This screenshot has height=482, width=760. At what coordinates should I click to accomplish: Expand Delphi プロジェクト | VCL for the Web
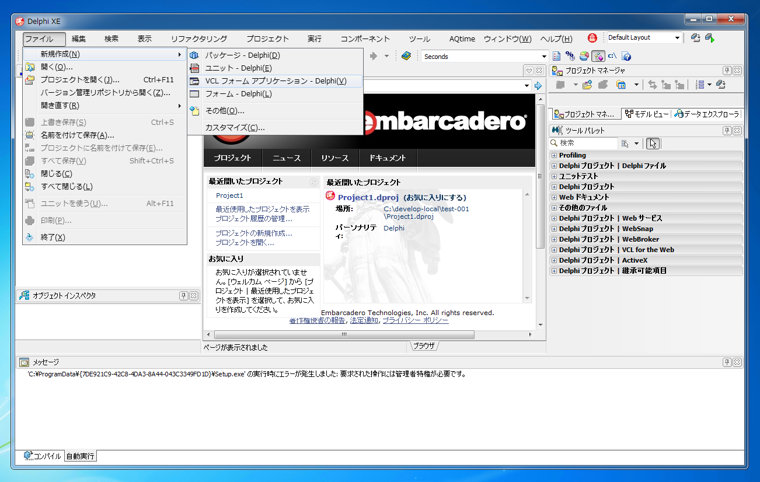tap(554, 250)
